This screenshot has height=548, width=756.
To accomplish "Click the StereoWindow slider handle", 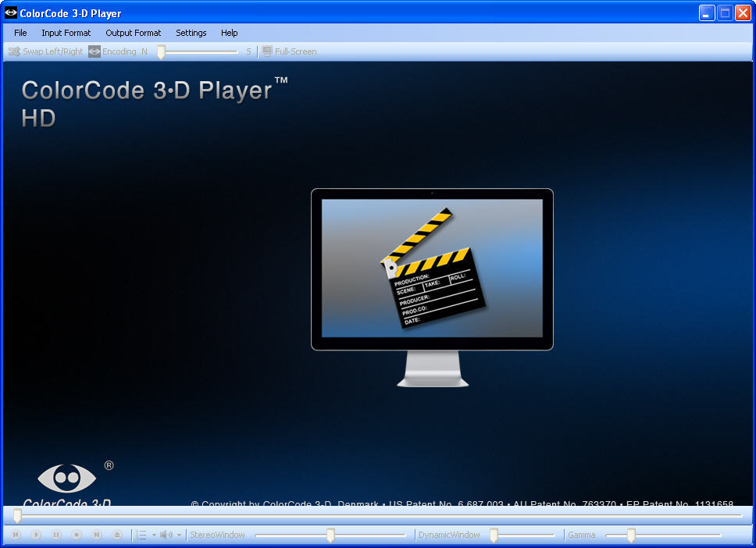I will [x=331, y=535].
